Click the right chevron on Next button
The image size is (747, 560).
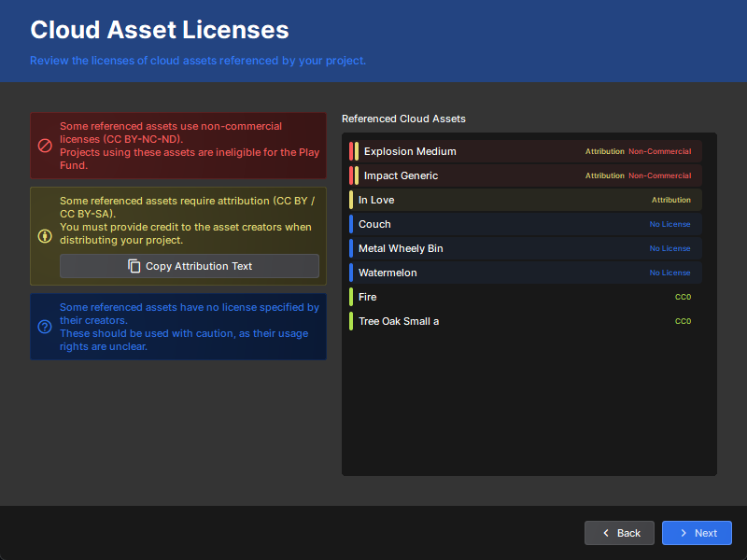click(x=684, y=533)
